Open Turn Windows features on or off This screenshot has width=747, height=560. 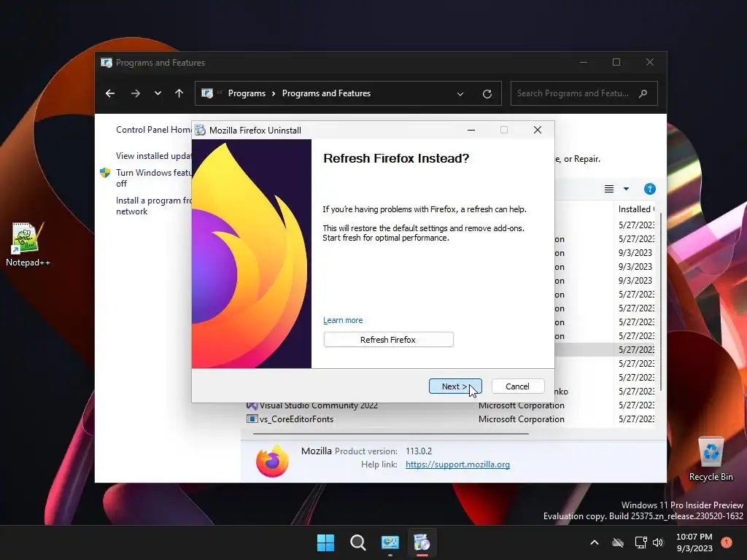pos(153,178)
